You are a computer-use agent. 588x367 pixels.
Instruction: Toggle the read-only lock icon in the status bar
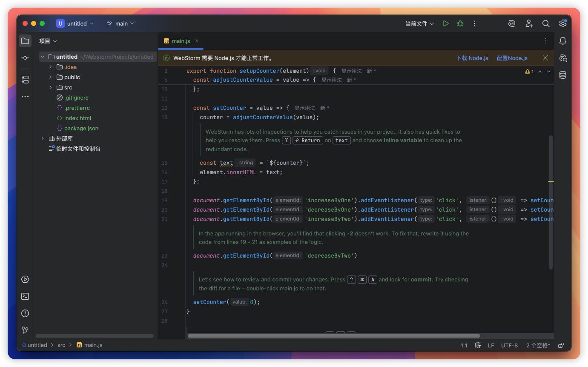click(x=561, y=345)
